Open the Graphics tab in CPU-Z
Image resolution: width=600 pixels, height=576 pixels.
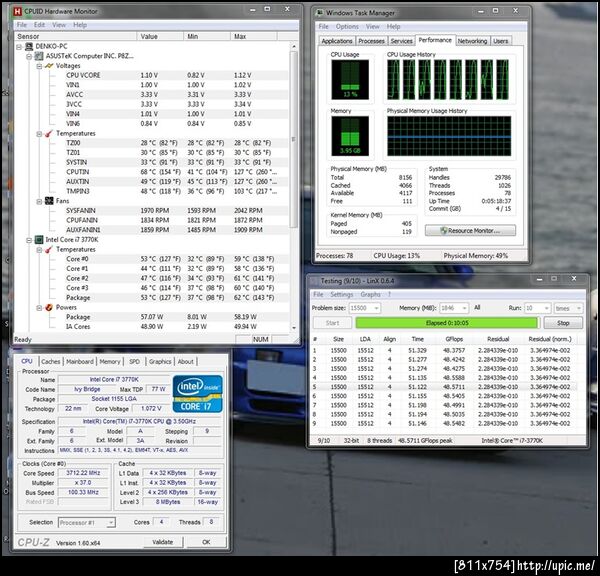click(160, 362)
